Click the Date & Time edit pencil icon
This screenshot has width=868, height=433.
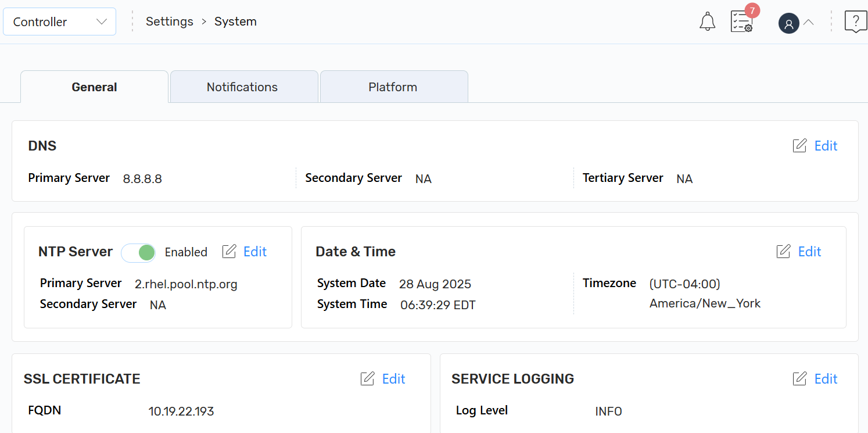[x=783, y=252]
